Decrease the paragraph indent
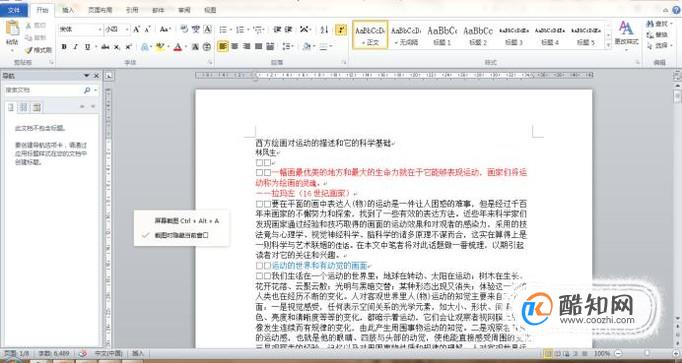This screenshot has width=682, height=363. [x=277, y=30]
